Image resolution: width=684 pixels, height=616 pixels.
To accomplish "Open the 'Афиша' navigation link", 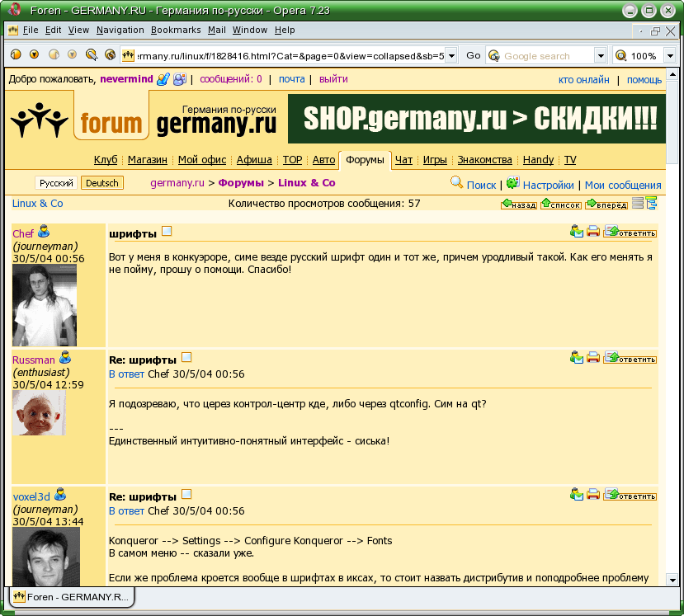I will click(x=254, y=160).
